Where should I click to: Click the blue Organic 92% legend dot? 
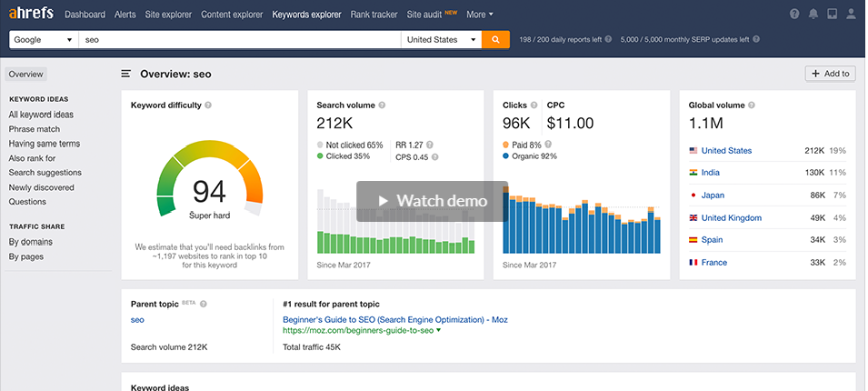(506, 156)
